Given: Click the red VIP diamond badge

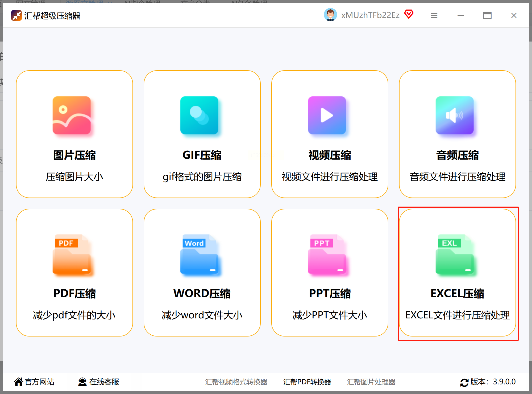Looking at the screenshot, I should click(409, 14).
